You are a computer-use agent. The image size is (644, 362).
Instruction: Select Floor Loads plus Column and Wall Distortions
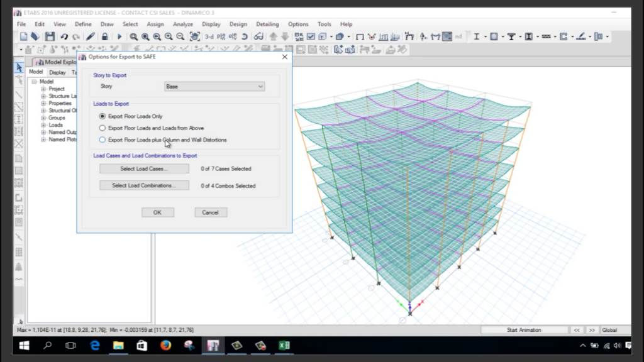point(103,140)
